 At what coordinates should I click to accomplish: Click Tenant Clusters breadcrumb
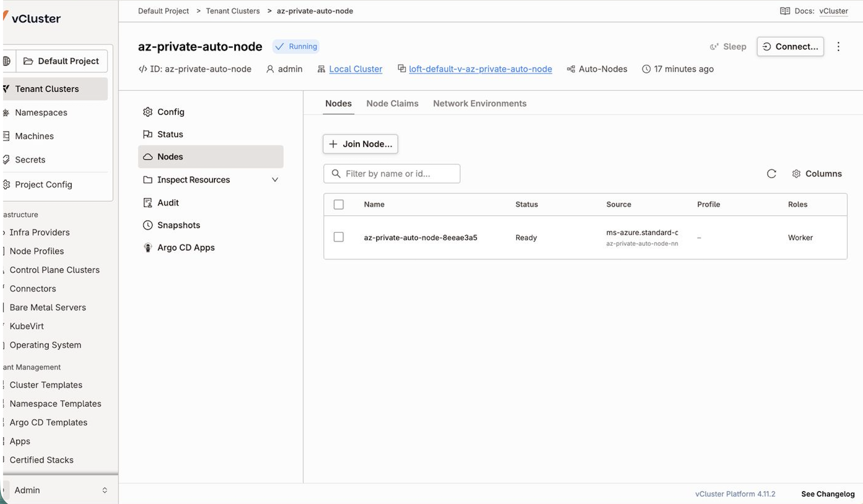[x=232, y=11]
